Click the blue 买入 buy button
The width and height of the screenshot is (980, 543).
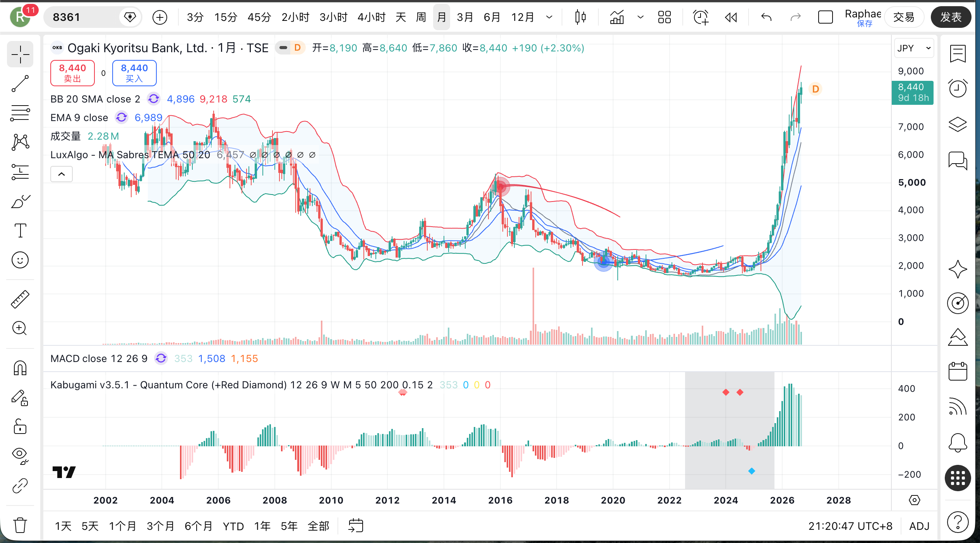tap(134, 73)
